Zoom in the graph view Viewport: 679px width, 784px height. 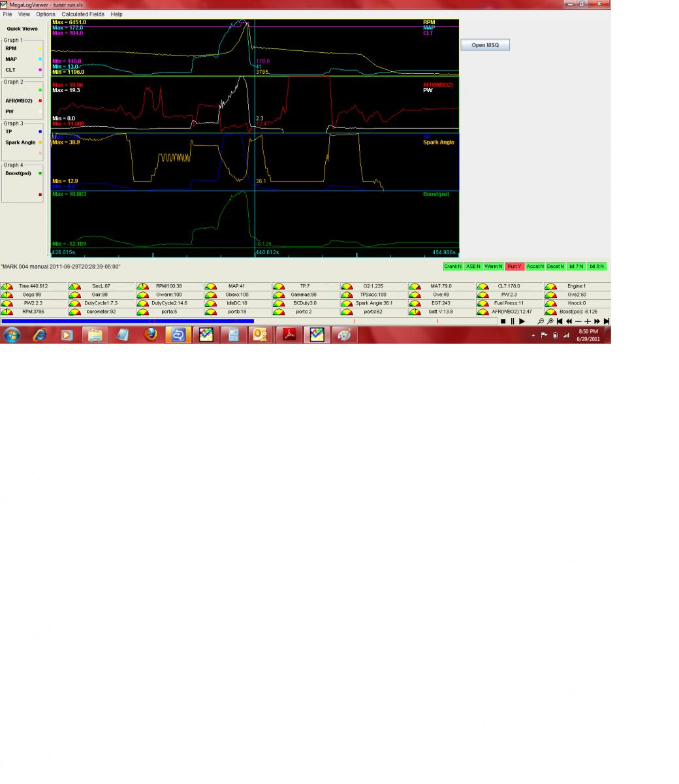[550, 321]
